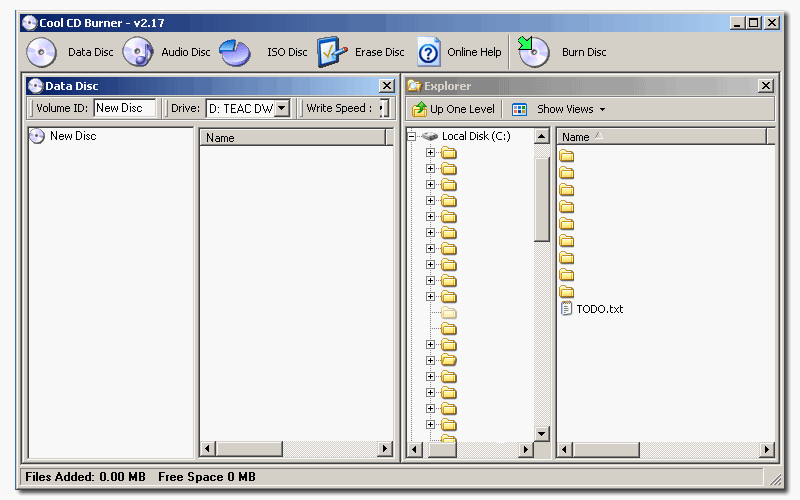Click scroll left arrow under folder tree
800x500 pixels.
coord(414,449)
